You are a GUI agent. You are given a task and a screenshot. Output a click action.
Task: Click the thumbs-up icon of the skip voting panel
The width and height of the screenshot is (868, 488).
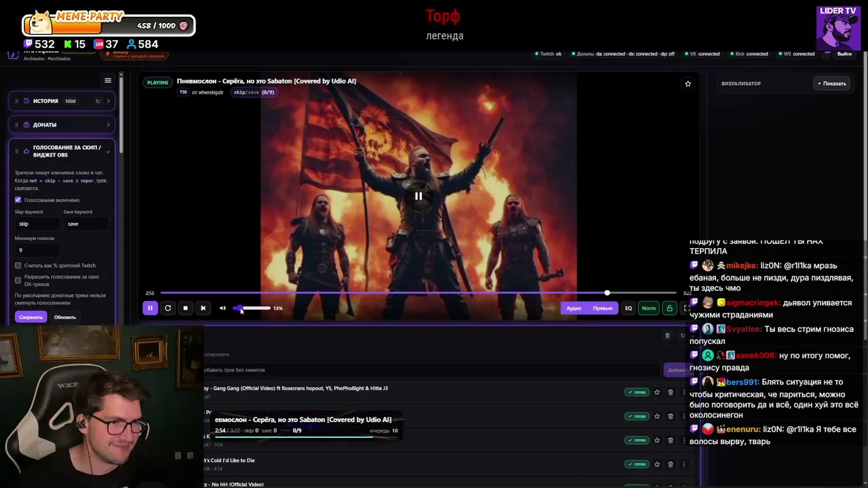click(26, 151)
